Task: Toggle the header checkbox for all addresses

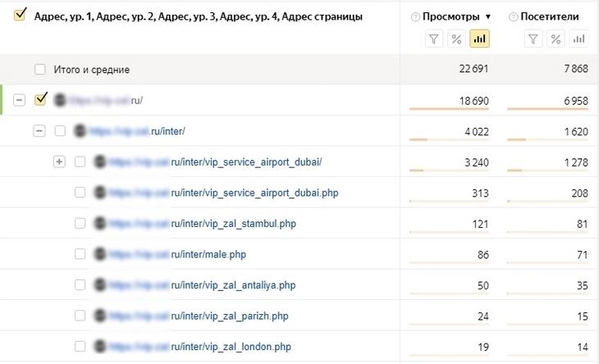Action: [x=20, y=16]
